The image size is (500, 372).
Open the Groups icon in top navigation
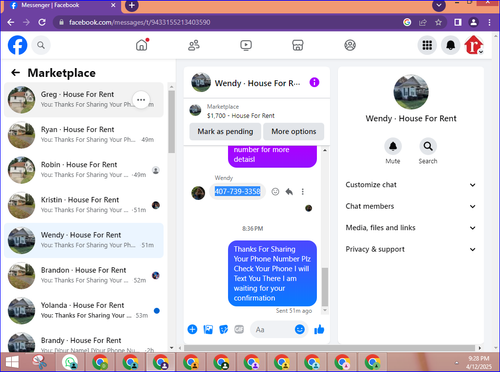(x=350, y=45)
